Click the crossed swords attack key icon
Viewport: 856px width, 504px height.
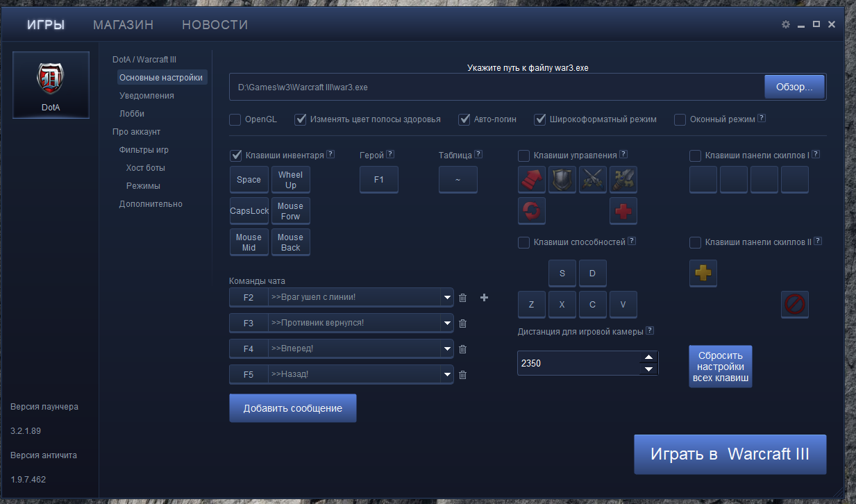(x=593, y=180)
